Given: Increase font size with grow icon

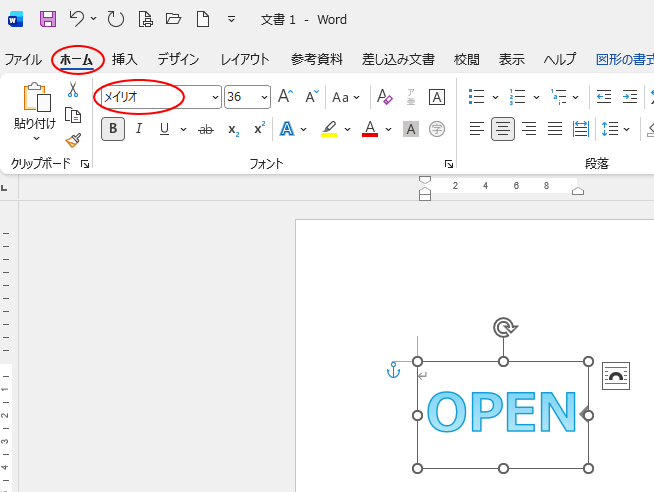Looking at the screenshot, I should pyautogui.click(x=286, y=97).
